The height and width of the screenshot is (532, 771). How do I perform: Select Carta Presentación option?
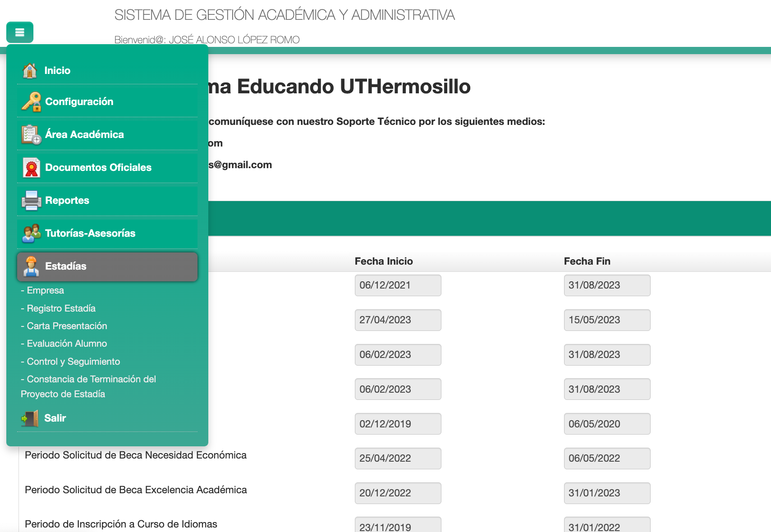pyautogui.click(x=67, y=326)
